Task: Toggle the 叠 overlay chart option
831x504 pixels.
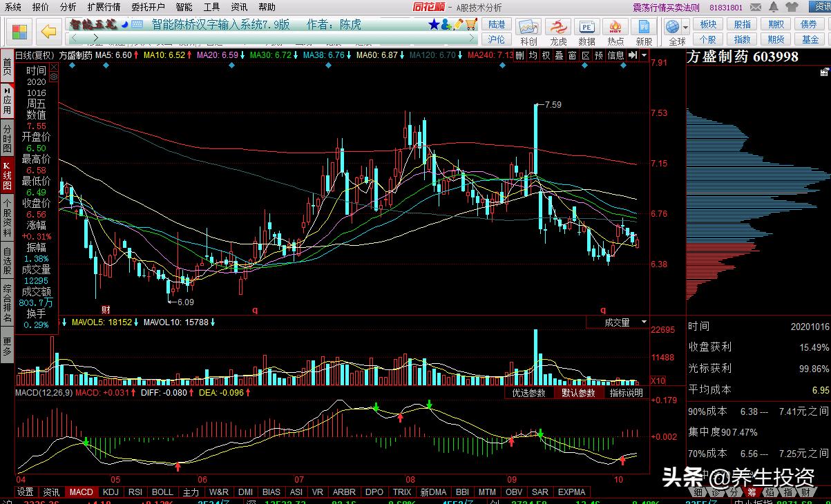Action: 559,55
